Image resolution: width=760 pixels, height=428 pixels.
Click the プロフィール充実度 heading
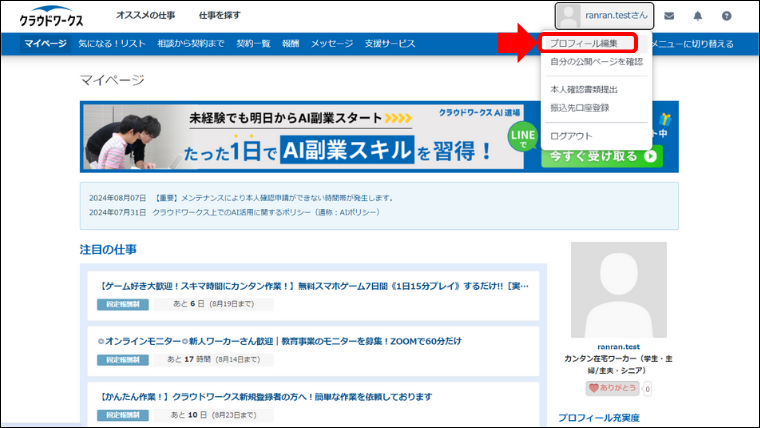pyautogui.click(x=599, y=418)
